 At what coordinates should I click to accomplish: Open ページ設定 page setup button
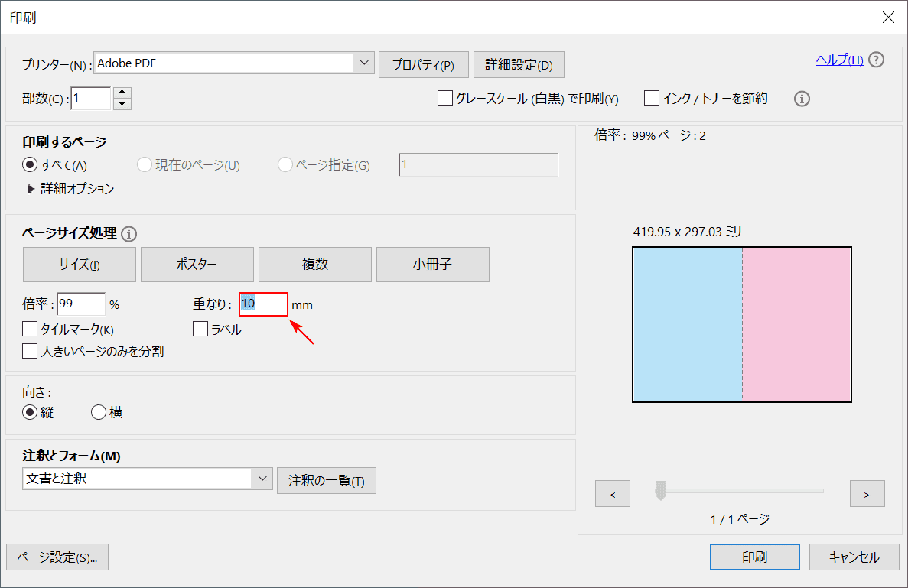click(57, 557)
